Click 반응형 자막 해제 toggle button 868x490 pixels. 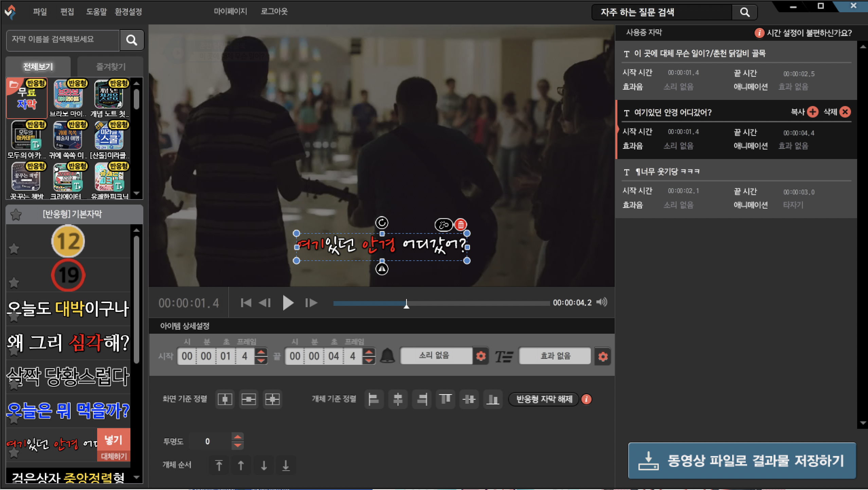pyautogui.click(x=544, y=399)
